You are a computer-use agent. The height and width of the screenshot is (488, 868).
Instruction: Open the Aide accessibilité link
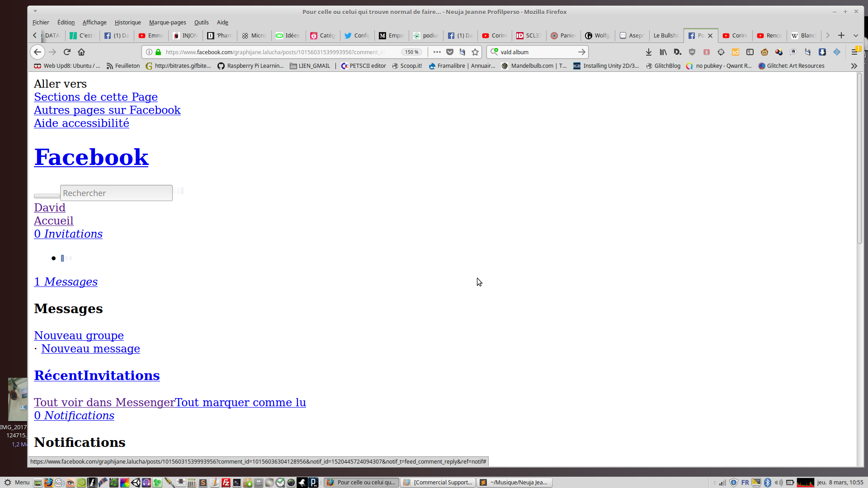(x=81, y=123)
